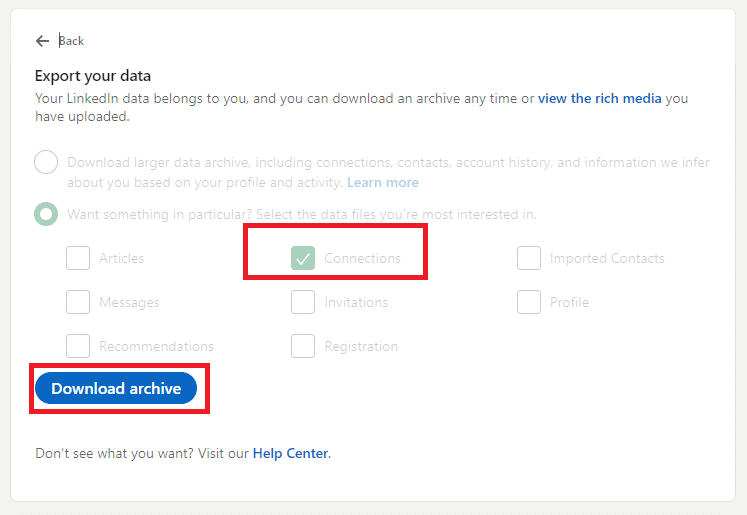Tick the Messages checkbox
Screen dimensions: 747x515
tap(78, 302)
